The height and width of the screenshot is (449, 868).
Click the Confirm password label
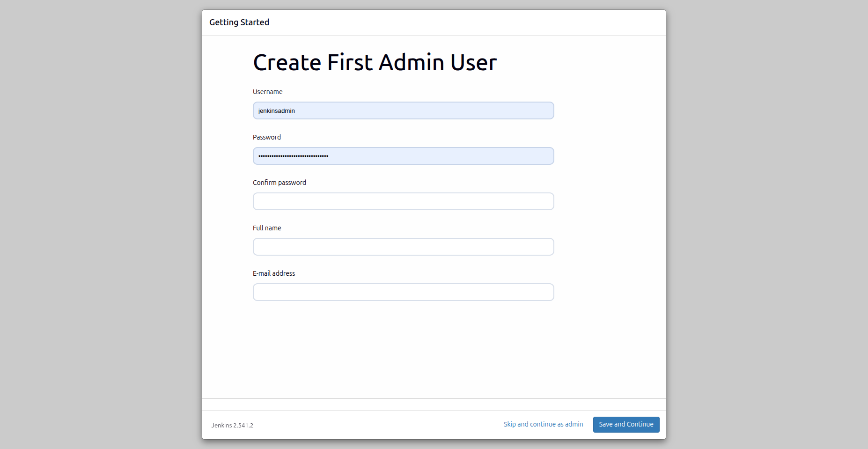pos(279,182)
